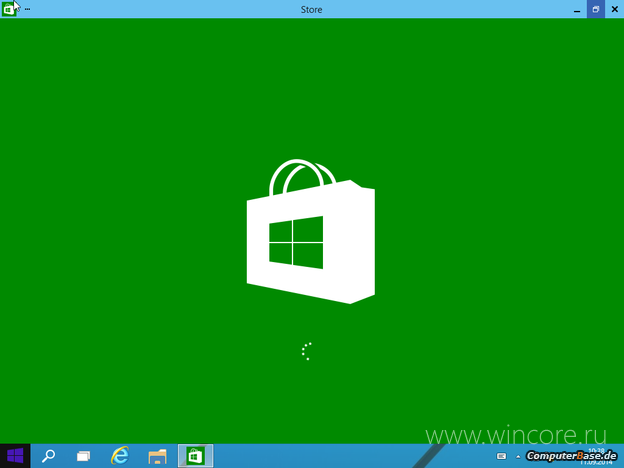
Task: Open Task View in the taskbar
Action: (x=84, y=456)
